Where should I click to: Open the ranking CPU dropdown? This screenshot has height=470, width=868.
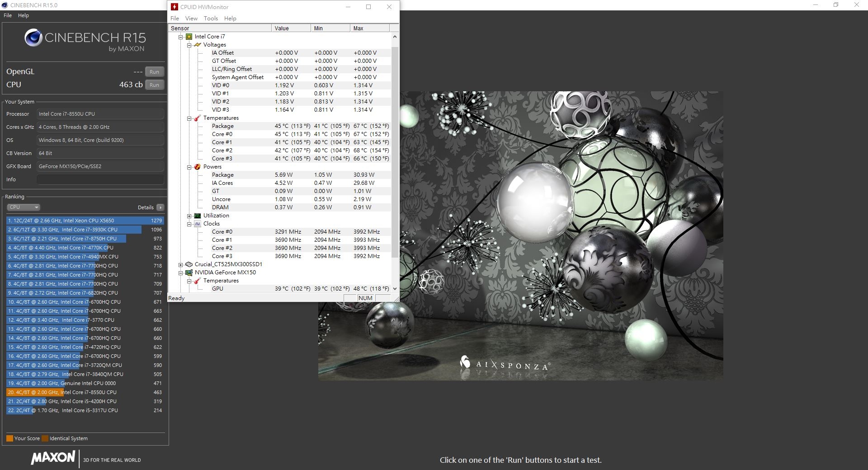coord(24,207)
